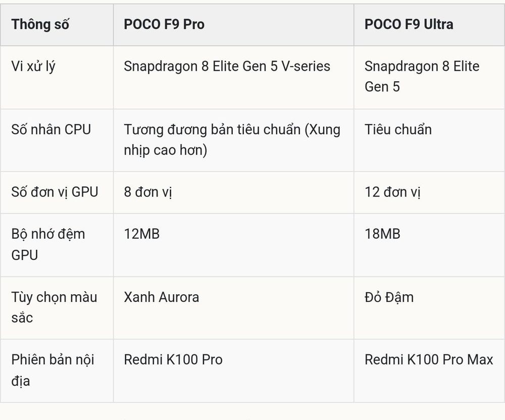Select the Số nhân CPU label
The width and height of the screenshot is (505, 420).
point(51,129)
